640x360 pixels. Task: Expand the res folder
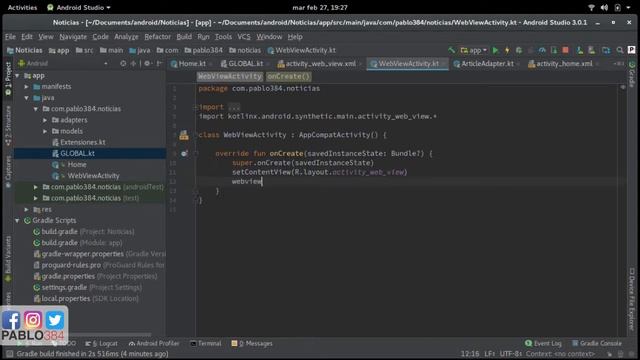click(x=27, y=209)
